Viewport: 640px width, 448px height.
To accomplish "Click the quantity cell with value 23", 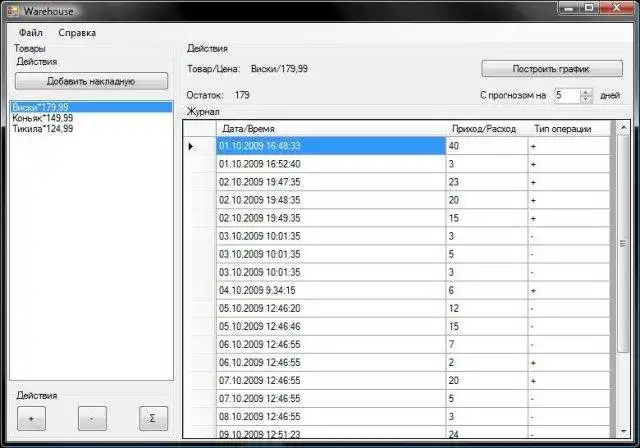I will 487,182.
